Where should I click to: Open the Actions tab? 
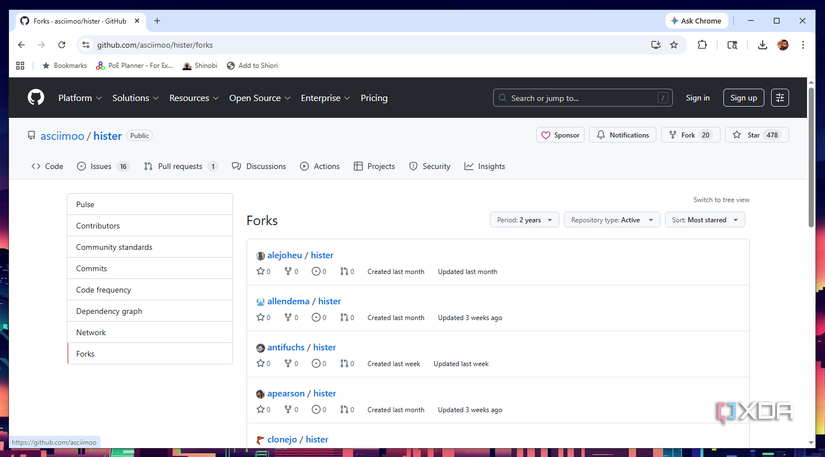(320, 166)
